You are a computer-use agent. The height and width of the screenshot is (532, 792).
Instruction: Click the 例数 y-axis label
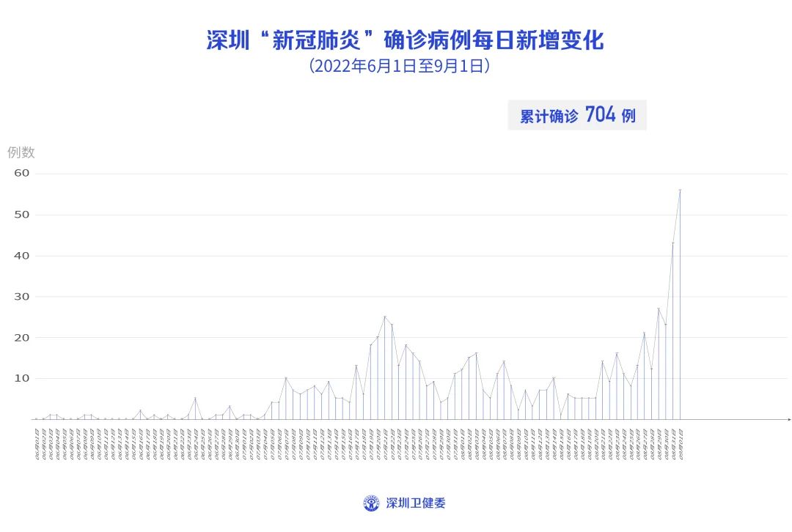pos(21,152)
